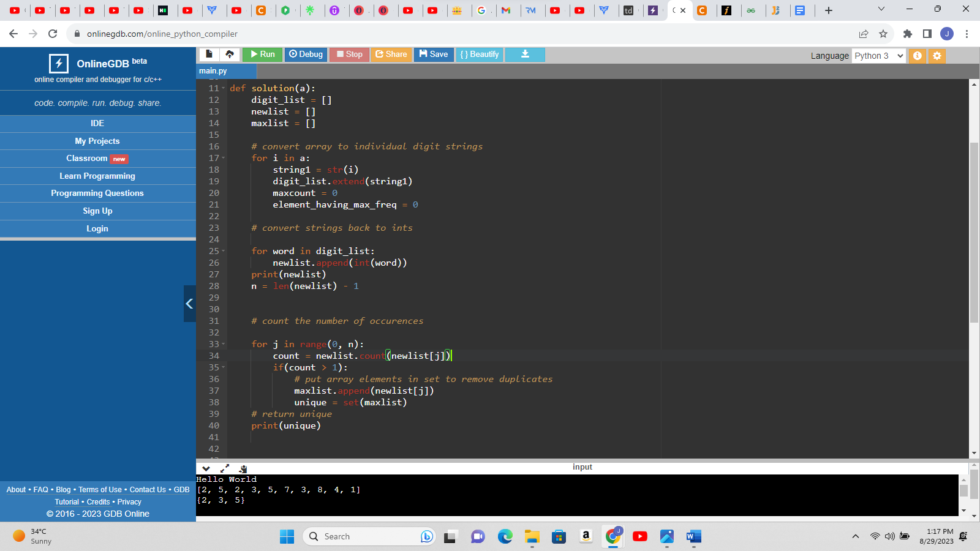Beautify the source code

coord(480,54)
